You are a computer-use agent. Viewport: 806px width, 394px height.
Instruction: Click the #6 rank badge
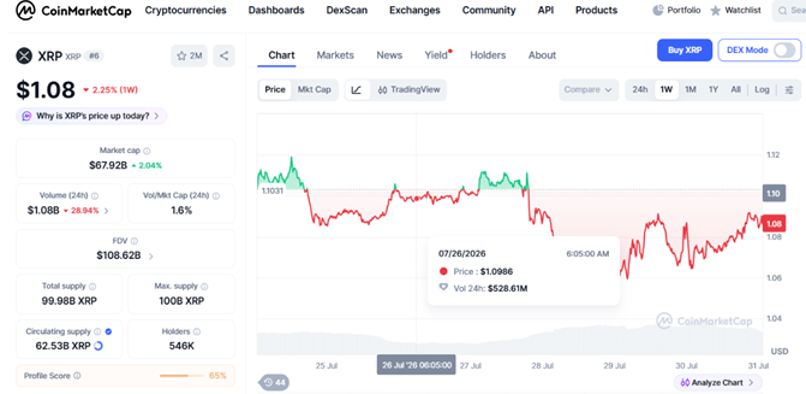[x=94, y=56]
